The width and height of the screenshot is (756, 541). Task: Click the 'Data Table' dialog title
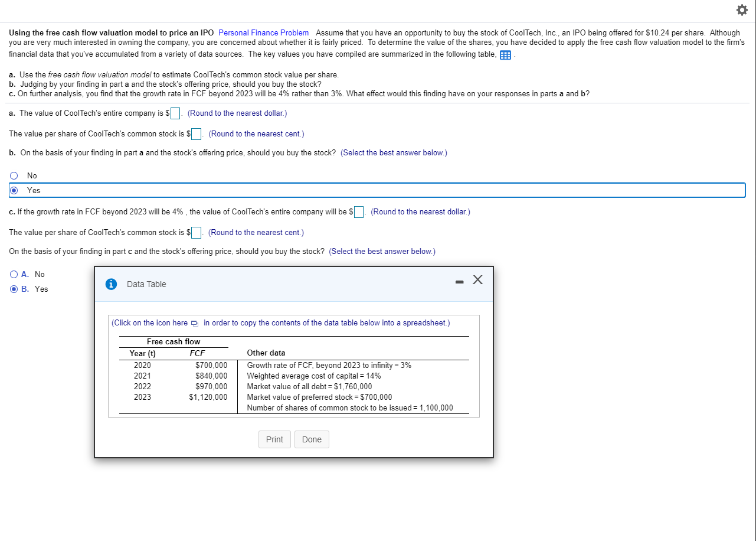point(146,284)
